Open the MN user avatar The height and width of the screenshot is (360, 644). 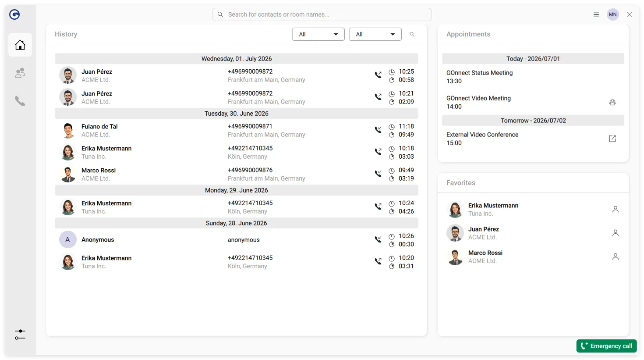click(x=613, y=14)
